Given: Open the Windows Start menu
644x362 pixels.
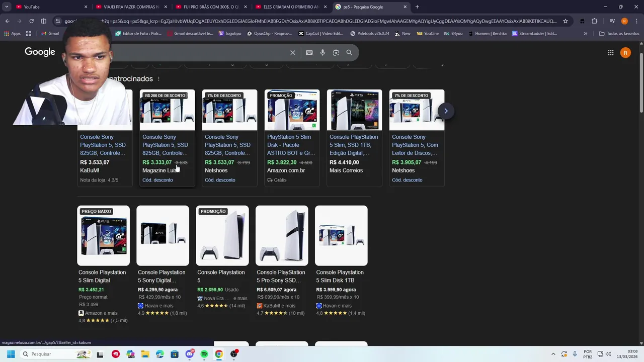Looking at the screenshot, I should [11, 354].
